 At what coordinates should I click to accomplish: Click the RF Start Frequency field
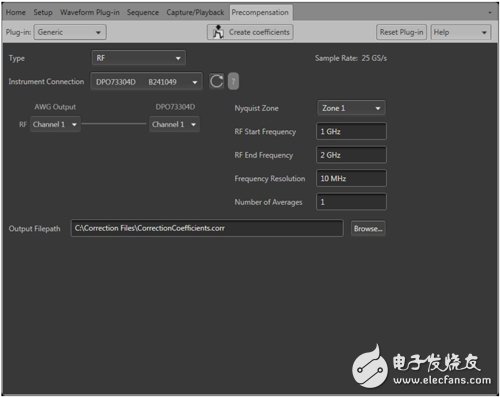point(351,131)
